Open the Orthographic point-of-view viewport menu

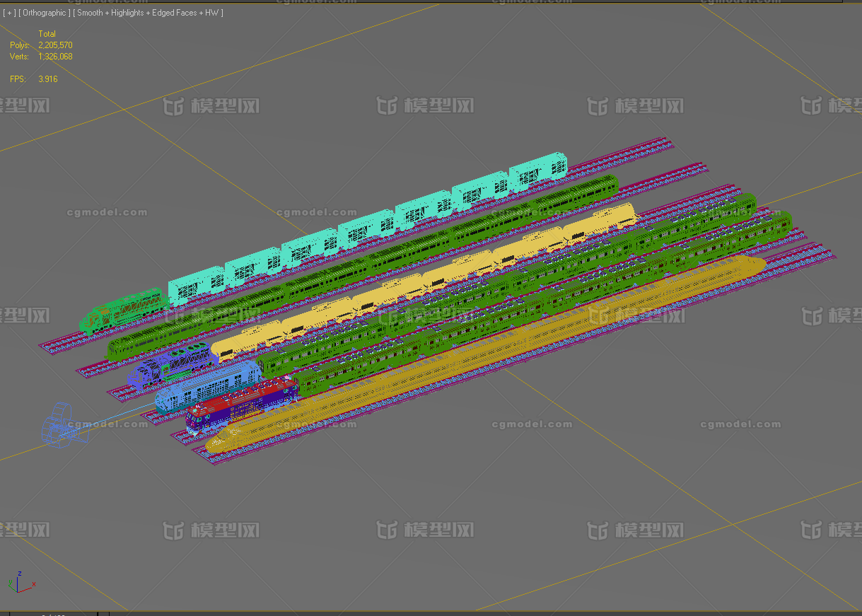tap(44, 13)
